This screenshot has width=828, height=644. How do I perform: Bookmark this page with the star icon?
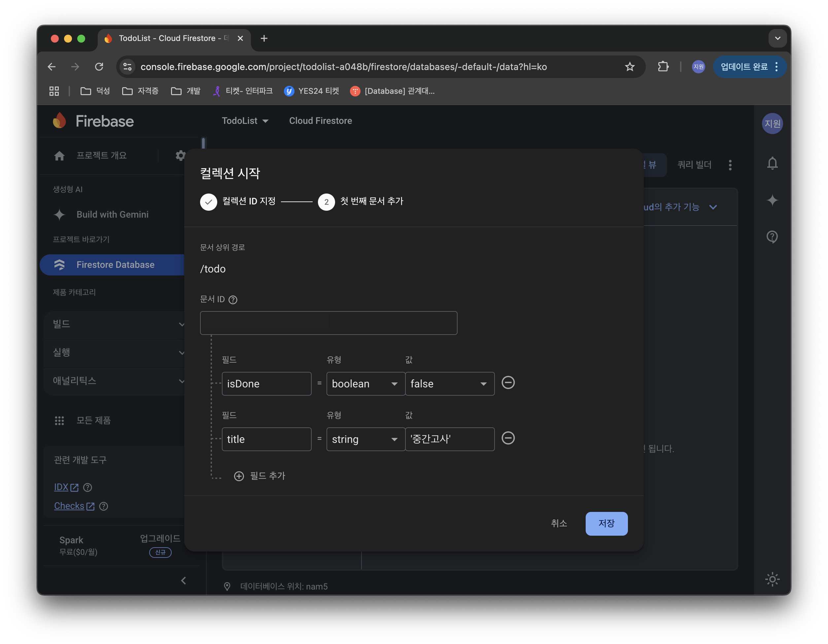629,67
